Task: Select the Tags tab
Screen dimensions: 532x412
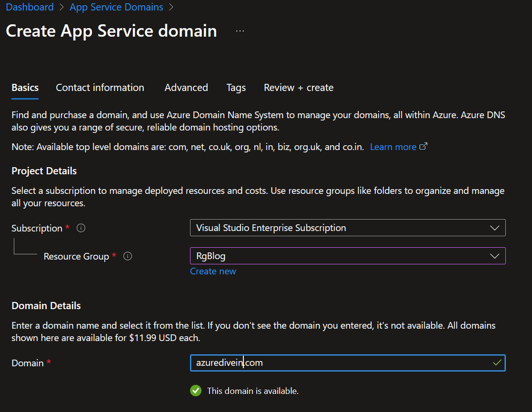Action: pos(236,88)
